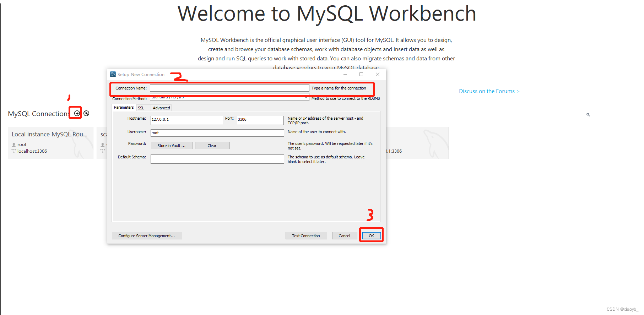Click the Default Schema input field
The height and width of the screenshot is (315, 644).
pos(217,159)
